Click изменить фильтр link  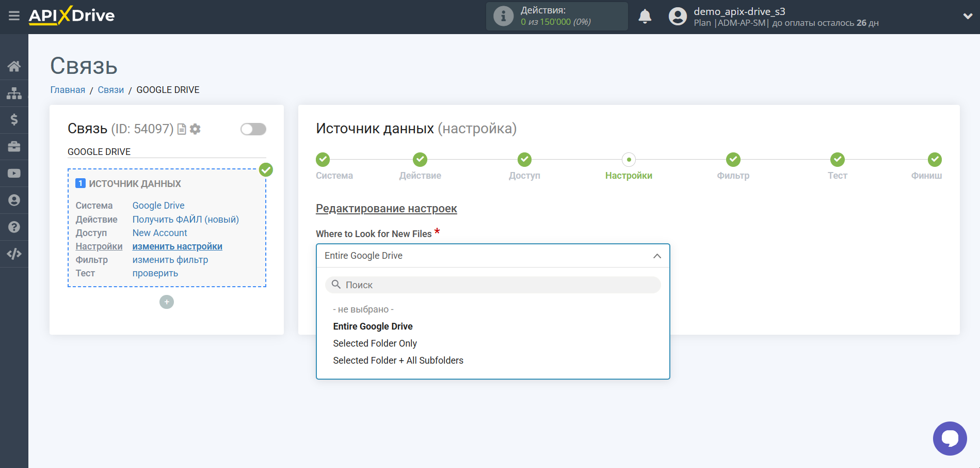170,260
